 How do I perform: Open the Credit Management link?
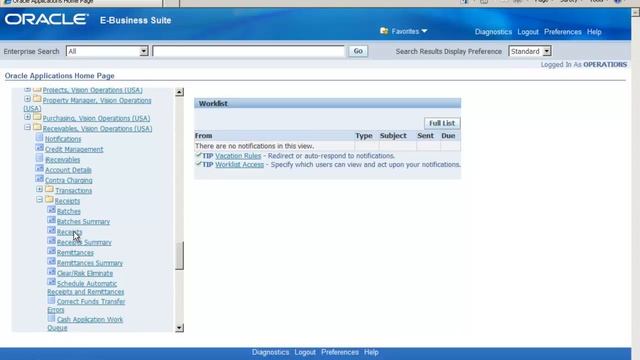(x=74, y=149)
